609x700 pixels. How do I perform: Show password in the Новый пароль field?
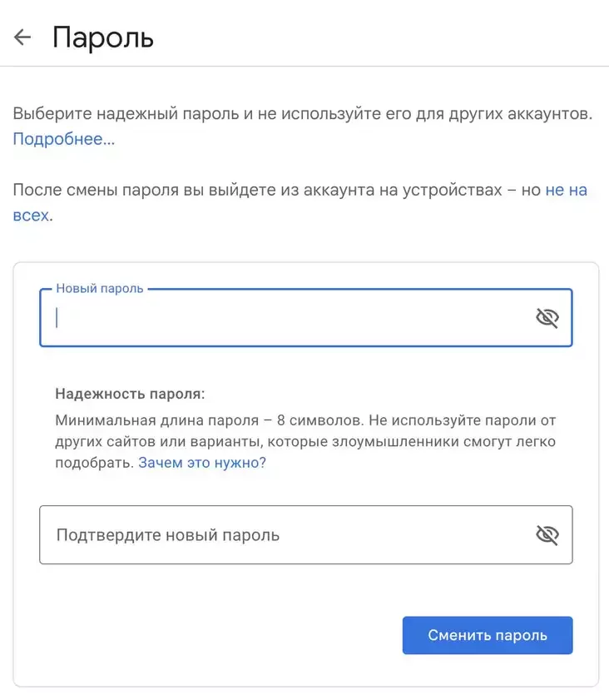(547, 317)
